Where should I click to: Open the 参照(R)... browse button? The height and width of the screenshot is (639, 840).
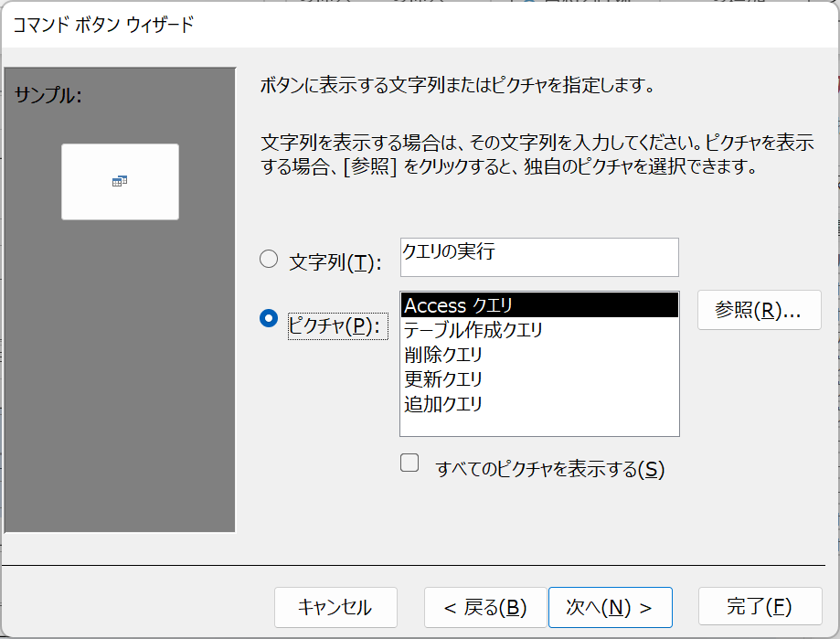(x=759, y=310)
